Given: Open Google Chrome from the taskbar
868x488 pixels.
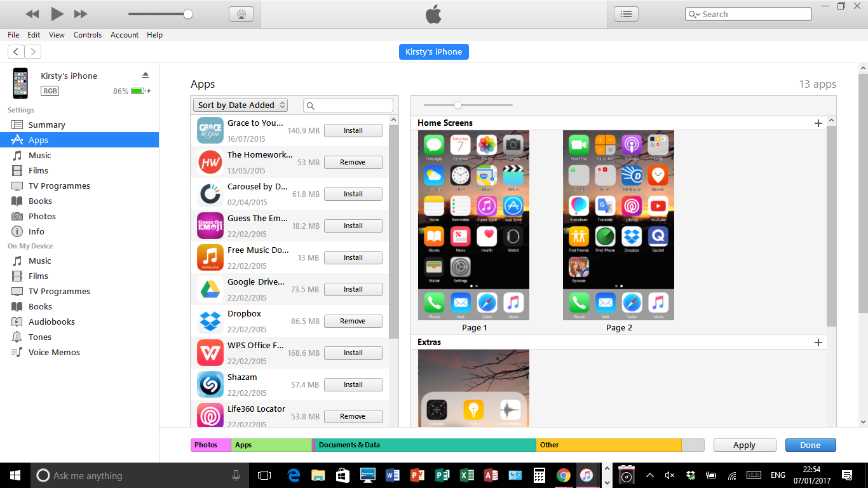Looking at the screenshot, I should tap(564, 475).
